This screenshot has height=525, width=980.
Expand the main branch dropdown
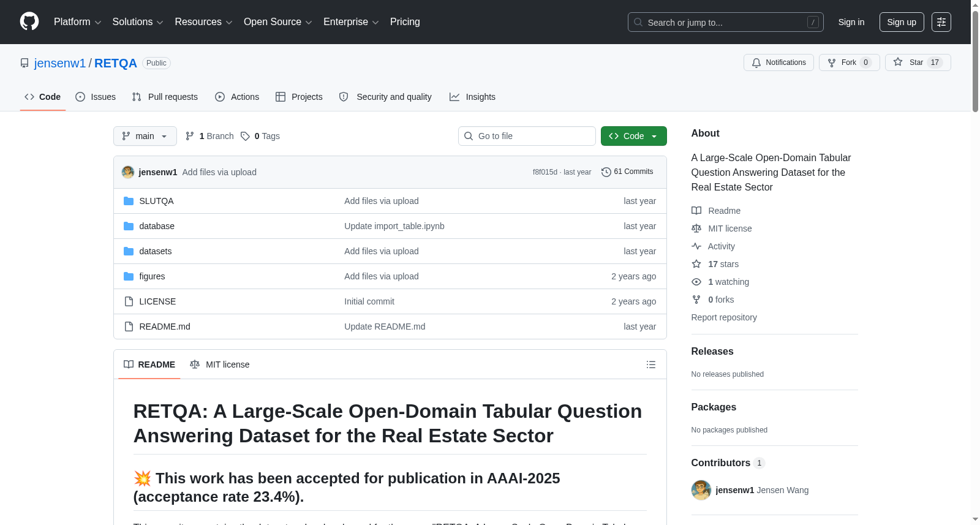145,136
